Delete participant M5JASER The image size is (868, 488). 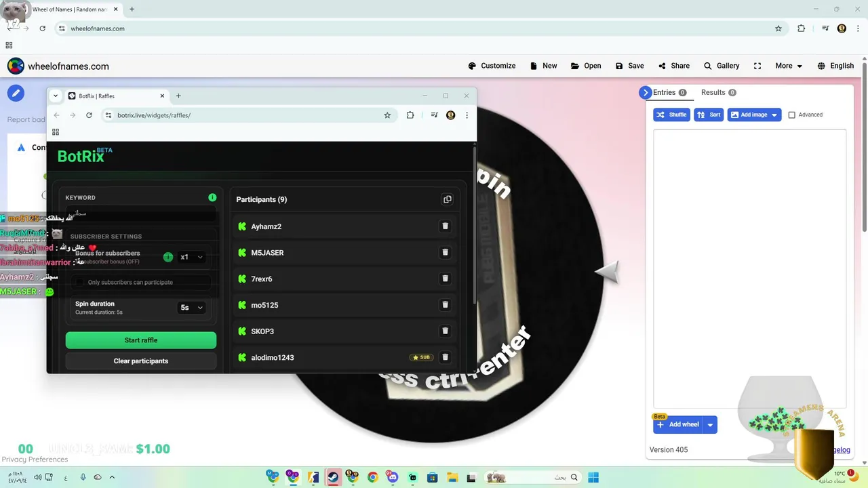(445, 252)
